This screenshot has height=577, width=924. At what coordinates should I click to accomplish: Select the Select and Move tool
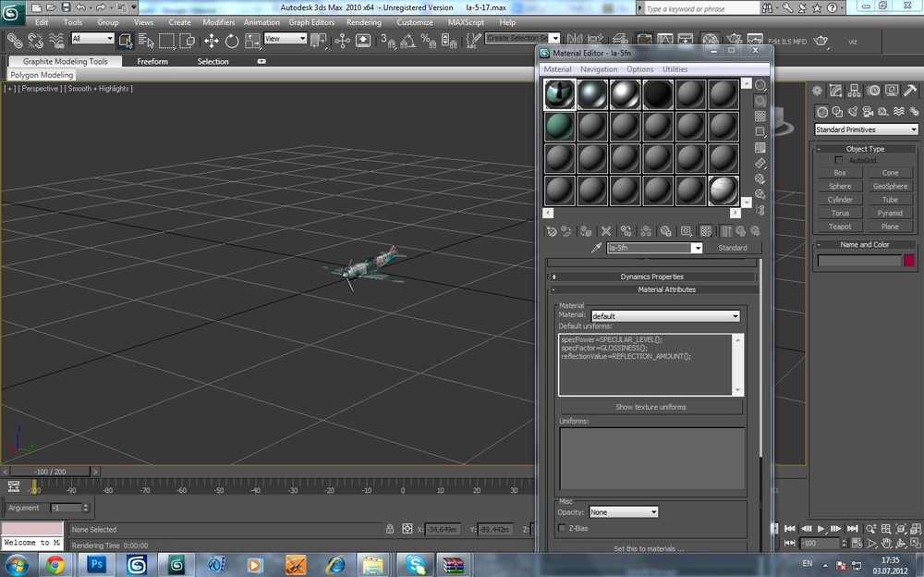pyautogui.click(x=212, y=41)
